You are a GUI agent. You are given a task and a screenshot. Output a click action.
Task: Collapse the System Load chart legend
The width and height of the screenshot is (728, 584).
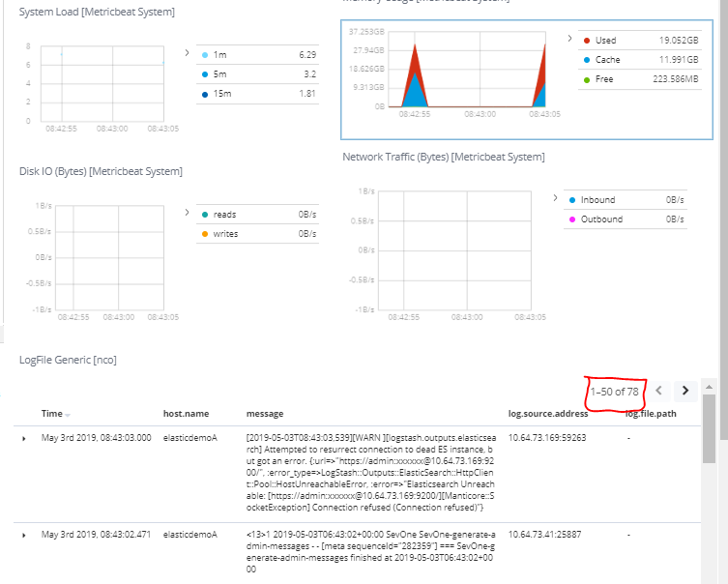tap(187, 53)
